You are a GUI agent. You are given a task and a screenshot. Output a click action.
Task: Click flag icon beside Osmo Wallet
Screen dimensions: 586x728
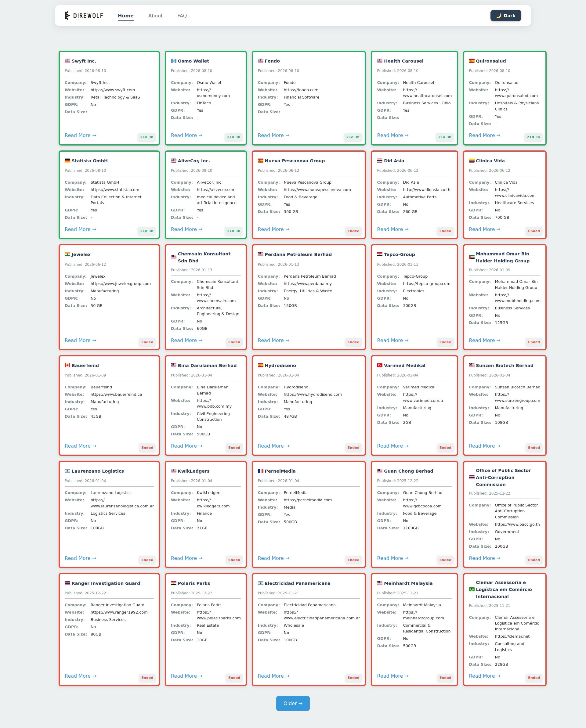[x=174, y=61]
